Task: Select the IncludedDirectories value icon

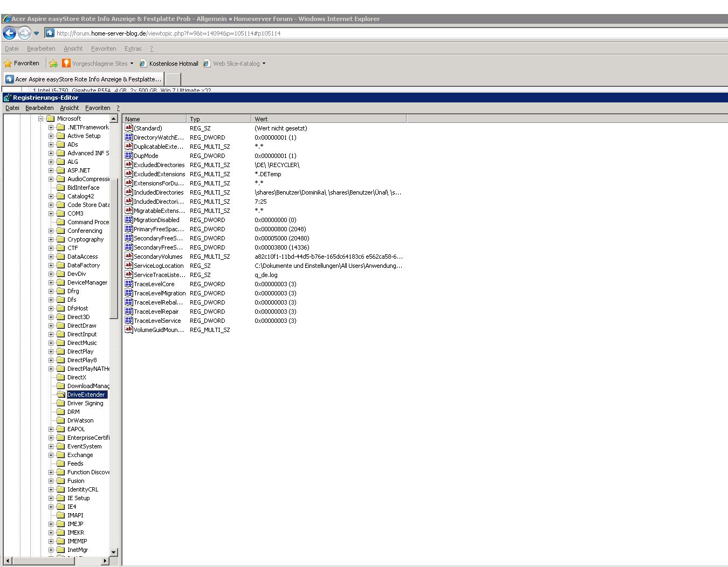Action: 128,192
